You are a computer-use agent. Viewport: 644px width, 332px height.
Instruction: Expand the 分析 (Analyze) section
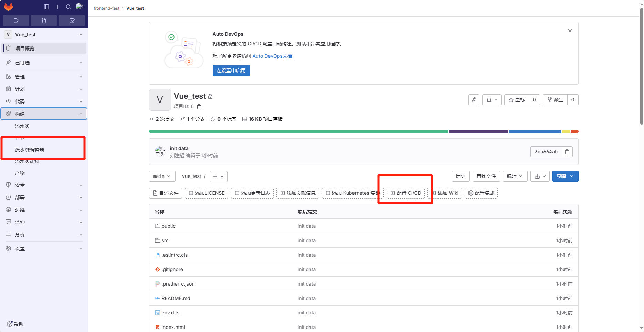tap(44, 235)
